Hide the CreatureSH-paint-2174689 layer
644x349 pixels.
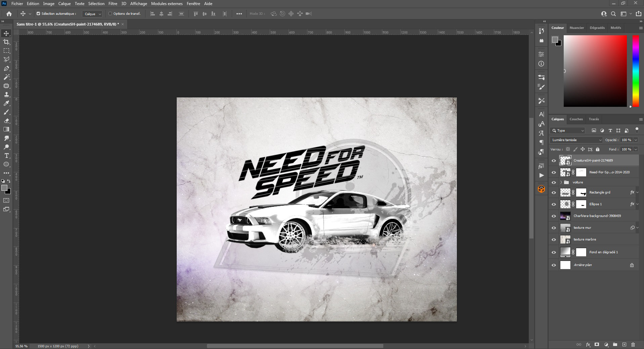[x=554, y=161]
